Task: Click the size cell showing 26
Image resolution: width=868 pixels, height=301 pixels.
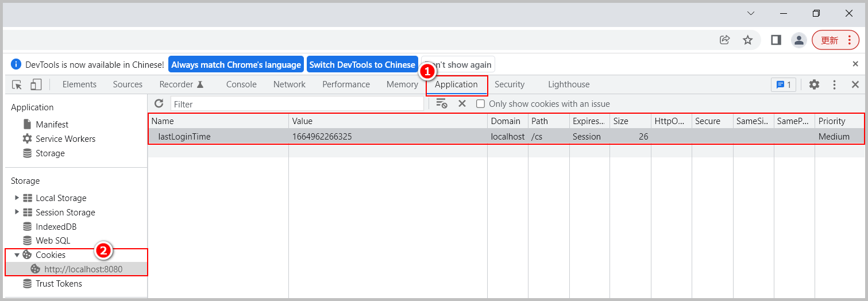Action: tap(630, 137)
